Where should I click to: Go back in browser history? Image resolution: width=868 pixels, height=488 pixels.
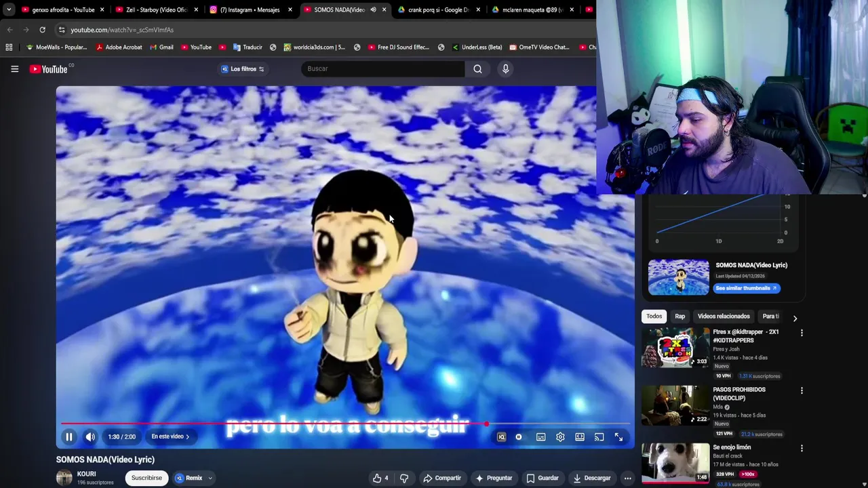click(9, 30)
